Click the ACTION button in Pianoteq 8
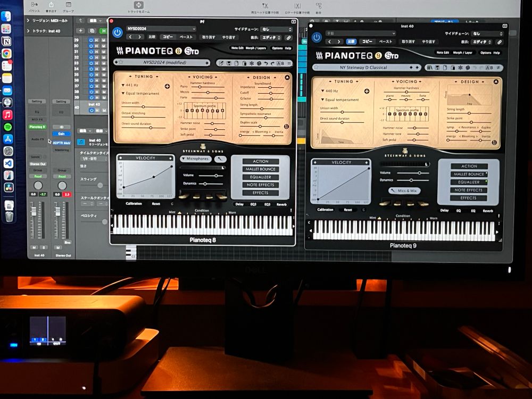The width and height of the screenshot is (532, 399). (261, 162)
